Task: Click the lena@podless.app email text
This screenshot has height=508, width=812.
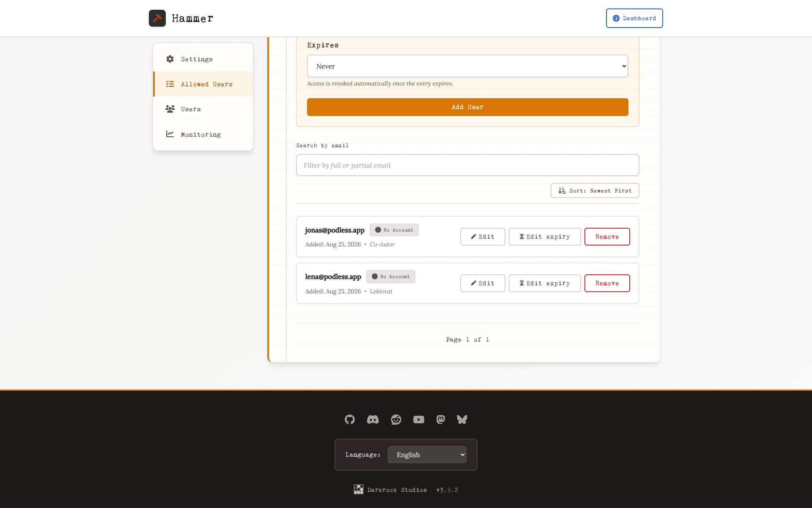Action: click(333, 276)
